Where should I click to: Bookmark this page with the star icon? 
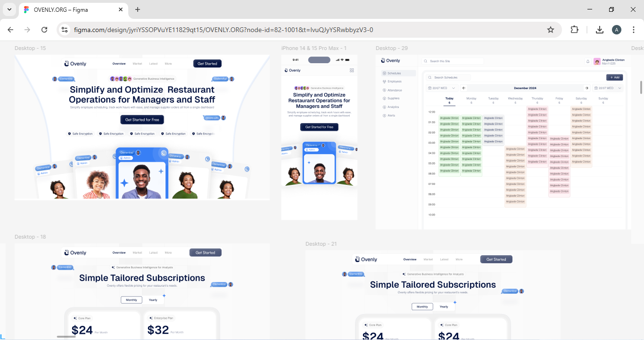(x=551, y=30)
